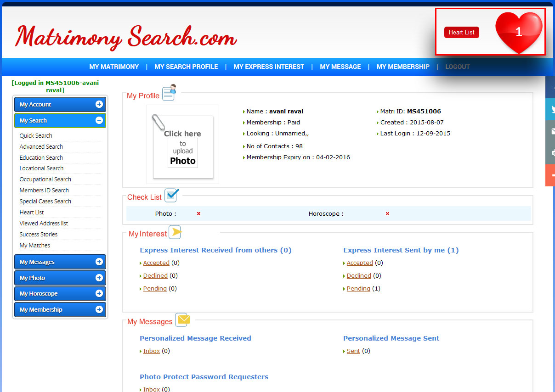Select MY MESSAGE in the top navigation
This screenshot has width=555, height=392.
[340, 67]
